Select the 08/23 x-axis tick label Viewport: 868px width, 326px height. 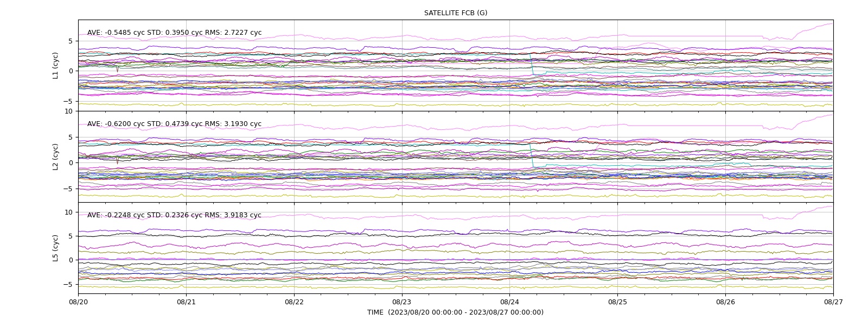pyautogui.click(x=401, y=302)
